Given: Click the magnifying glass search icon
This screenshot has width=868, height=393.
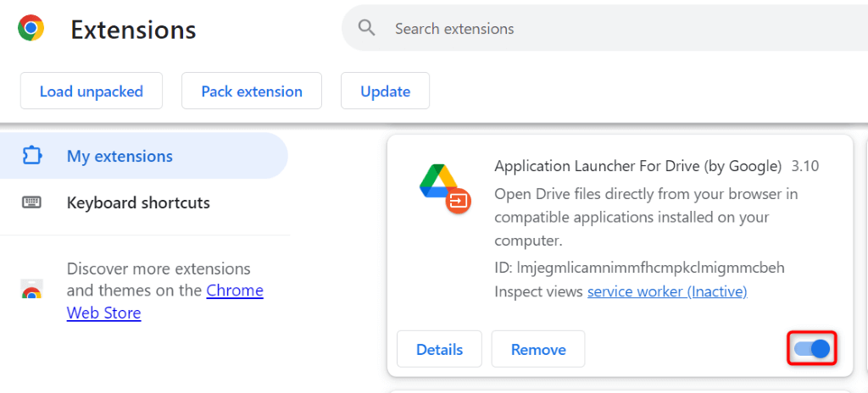Looking at the screenshot, I should point(366,29).
